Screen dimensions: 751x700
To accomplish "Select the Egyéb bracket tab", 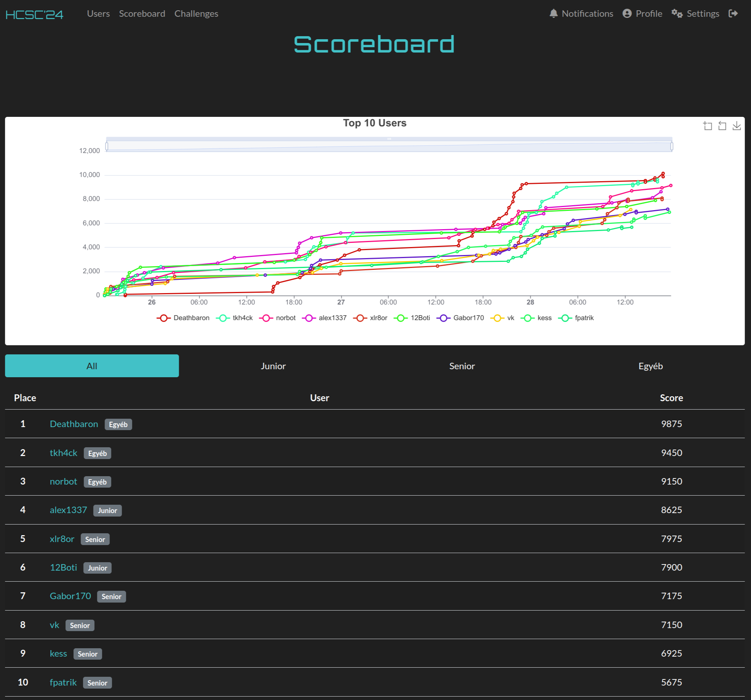I will tap(651, 366).
